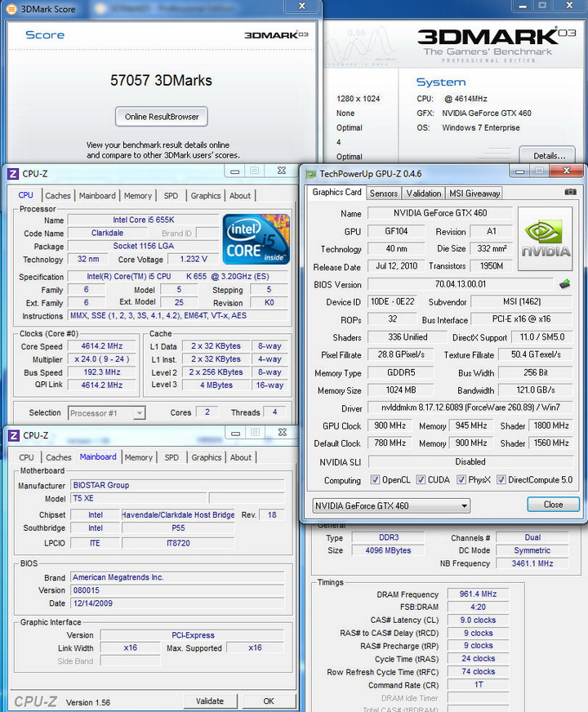Open Graphics tab in top CPU-Z window
The height and width of the screenshot is (712, 588).
(205, 196)
